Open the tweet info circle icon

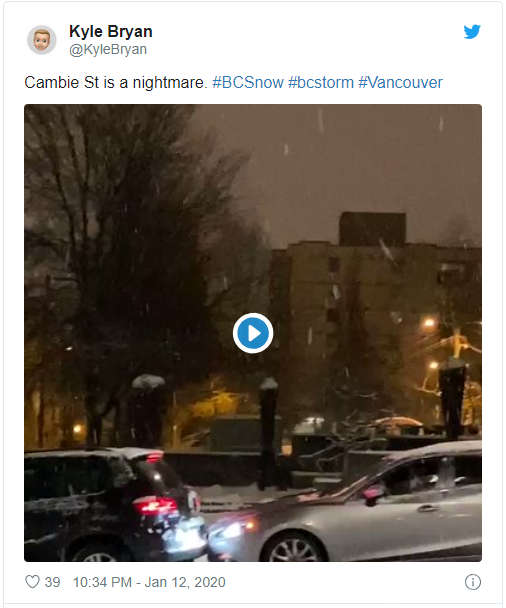(x=473, y=582)
